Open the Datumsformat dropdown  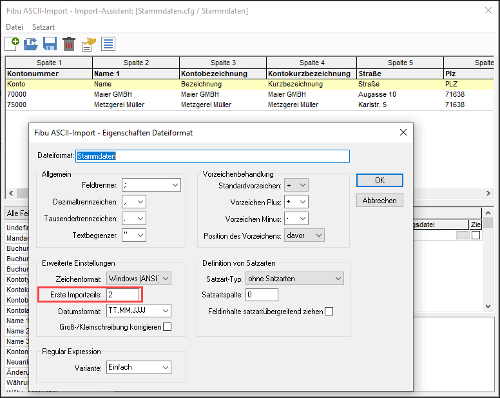pyautogui.click(x=139, y=310)
